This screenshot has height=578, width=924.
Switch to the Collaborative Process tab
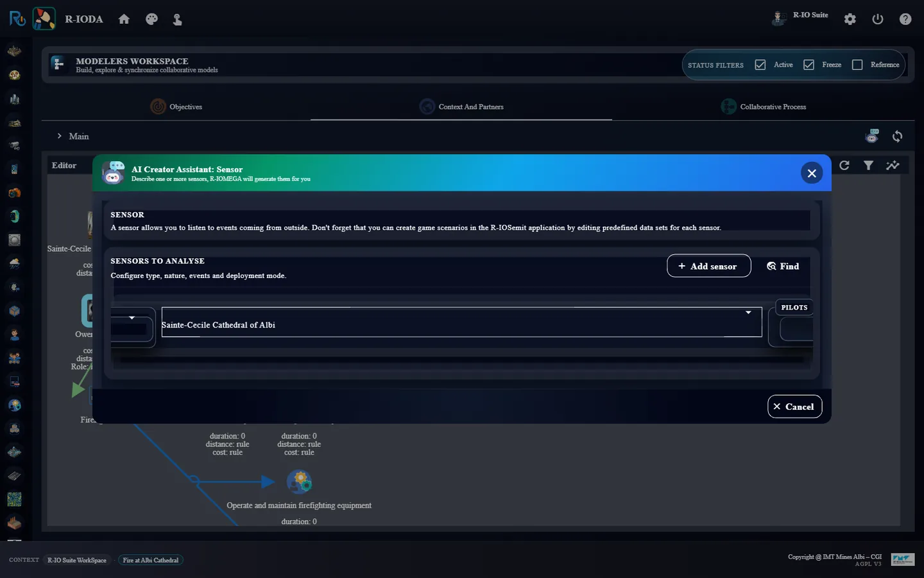764,107
